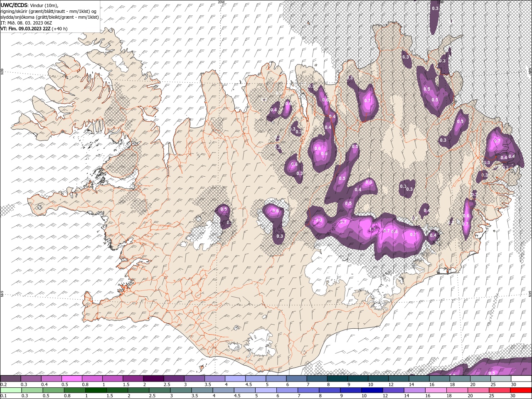This screenshot has width=532, height=399.
Task: Click the bright pink 0.5 swatch in the upper legend row
Action: 72,379
